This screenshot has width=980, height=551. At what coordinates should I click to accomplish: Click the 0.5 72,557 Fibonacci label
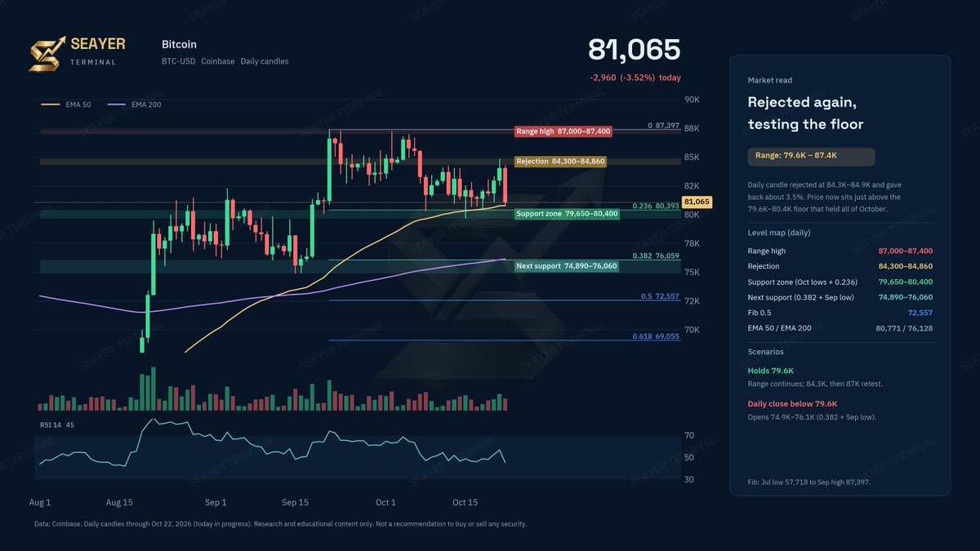tap(661, 295)
